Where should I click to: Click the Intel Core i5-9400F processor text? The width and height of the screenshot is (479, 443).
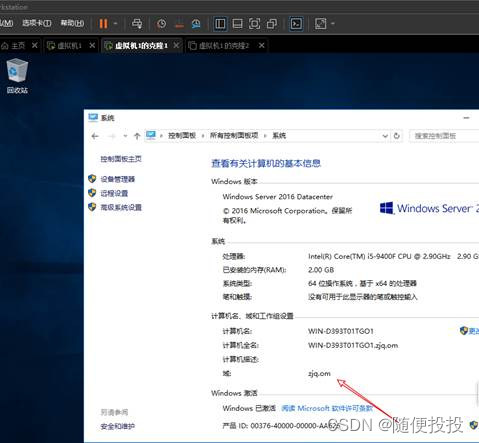point(393,256)
